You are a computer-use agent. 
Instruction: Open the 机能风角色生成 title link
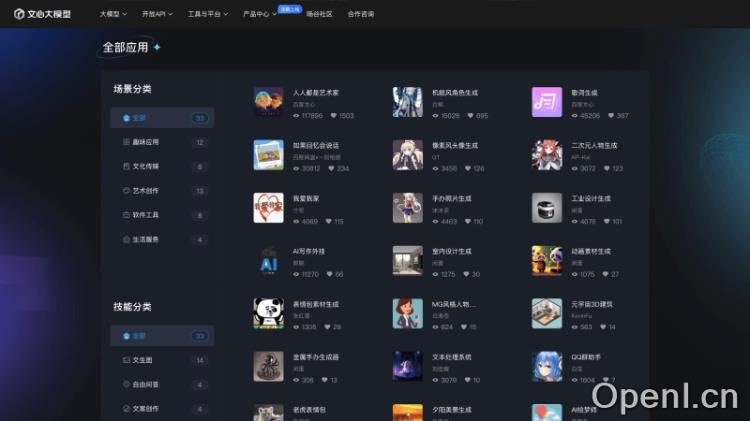455,93
